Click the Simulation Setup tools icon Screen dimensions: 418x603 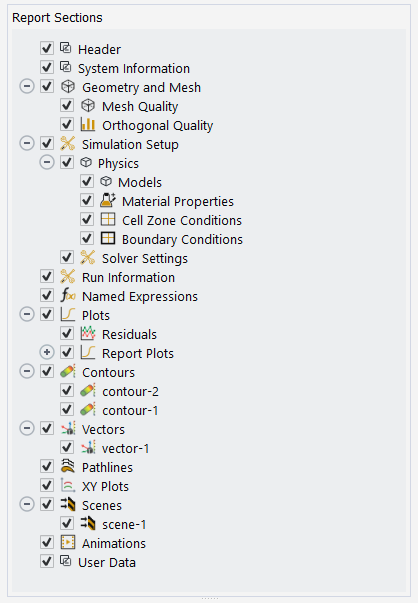pos(68,143)
